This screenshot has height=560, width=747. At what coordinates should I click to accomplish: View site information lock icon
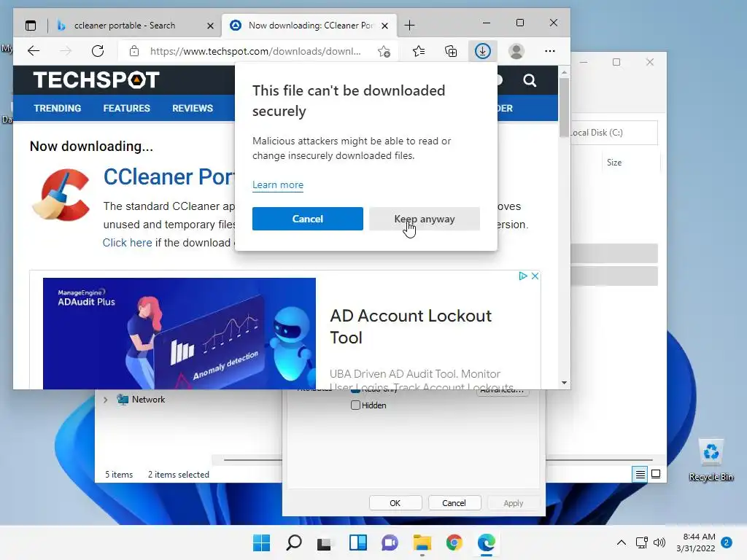134,51
